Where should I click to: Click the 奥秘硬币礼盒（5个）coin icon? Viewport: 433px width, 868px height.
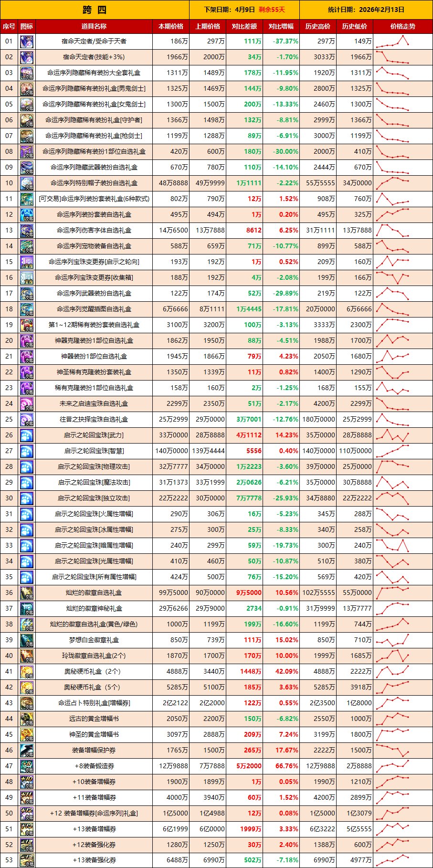[27, 688]
